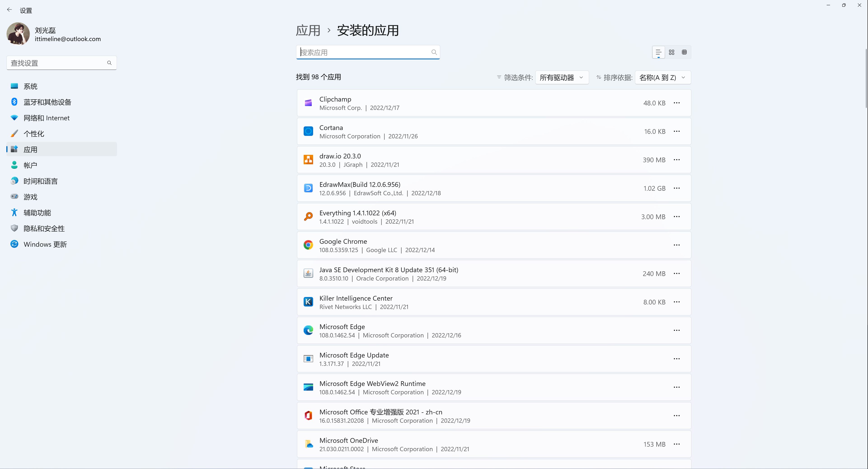This screenshot has height=469, width=868.
Task: Open 蓝牙和其他设备 settings
Action: 62,102
